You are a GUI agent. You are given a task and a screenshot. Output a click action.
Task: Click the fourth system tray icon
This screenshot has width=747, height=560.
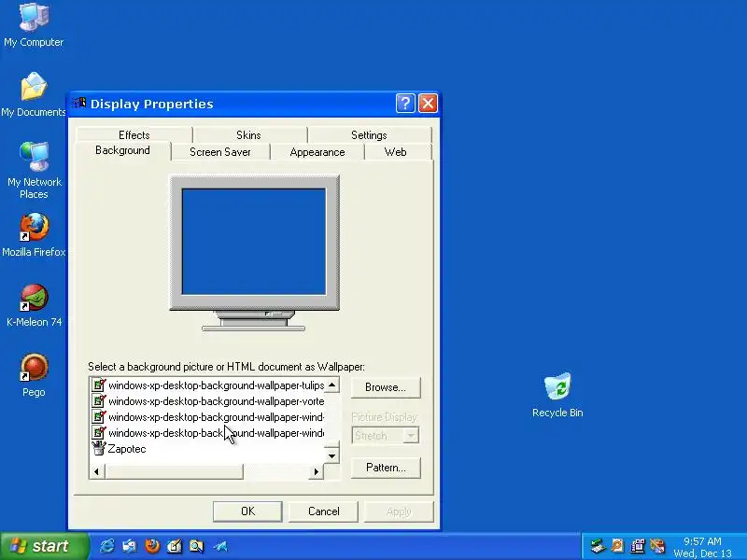click(x=657, y=546)
